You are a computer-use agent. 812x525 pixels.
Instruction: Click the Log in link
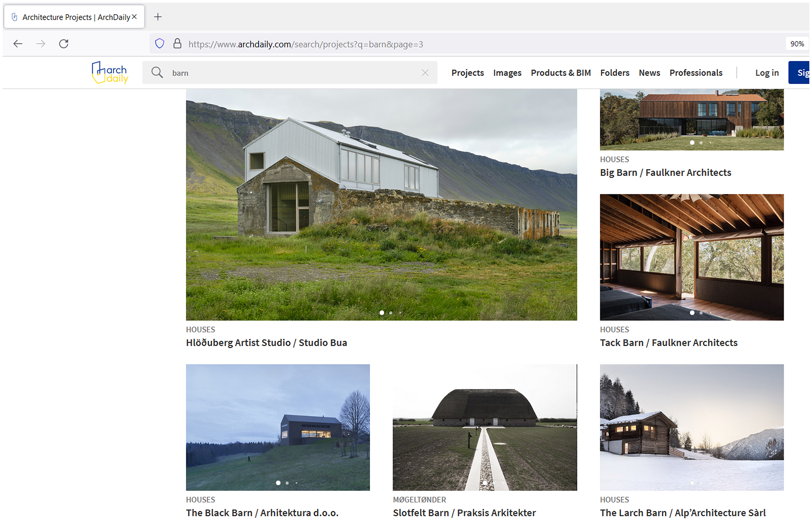767,73
